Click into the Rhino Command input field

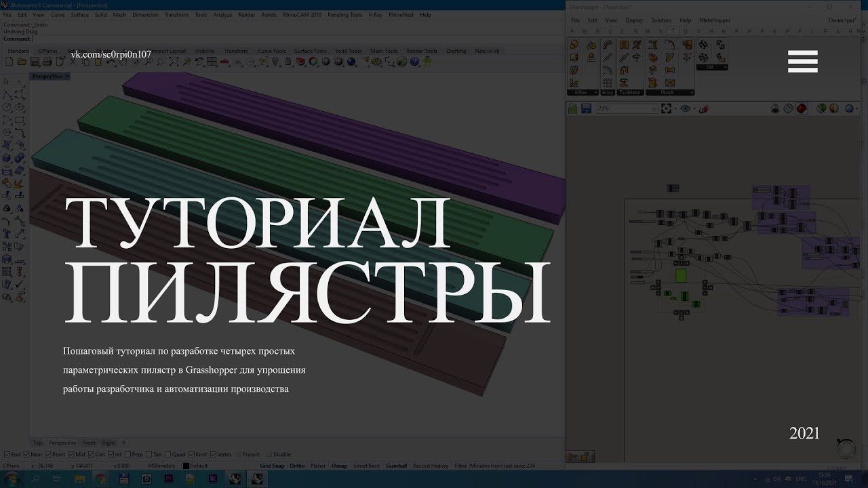[x=298, y=39]
